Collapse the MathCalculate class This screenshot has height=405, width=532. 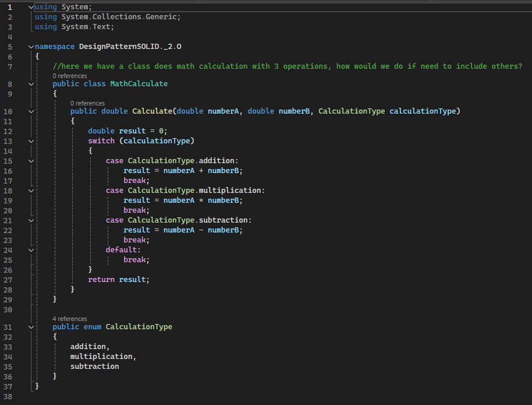click(31, 84)
